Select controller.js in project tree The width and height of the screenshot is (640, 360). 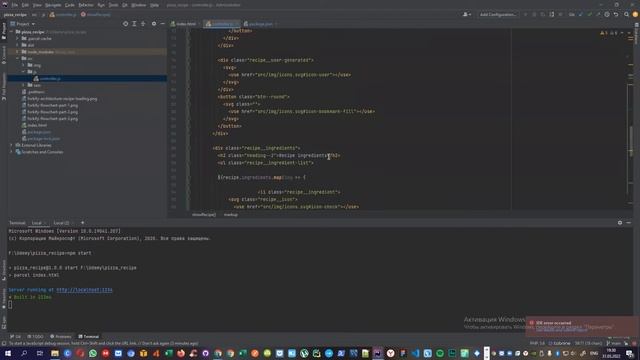point(50,78)
